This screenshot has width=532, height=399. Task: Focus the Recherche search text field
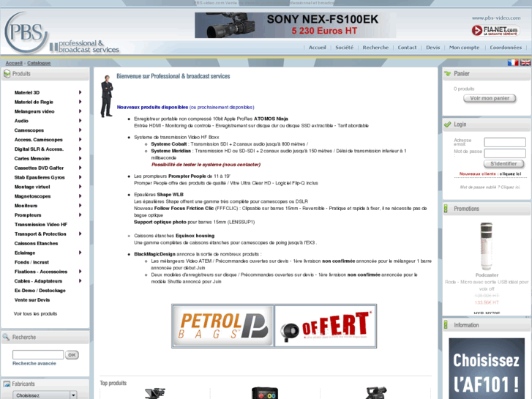[38, 355]
